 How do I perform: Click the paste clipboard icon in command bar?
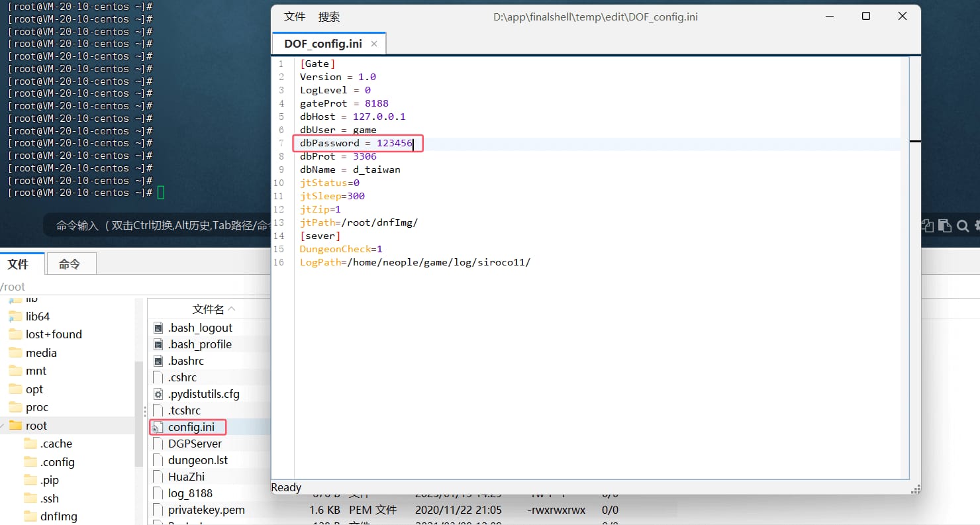tap(945, 226)
